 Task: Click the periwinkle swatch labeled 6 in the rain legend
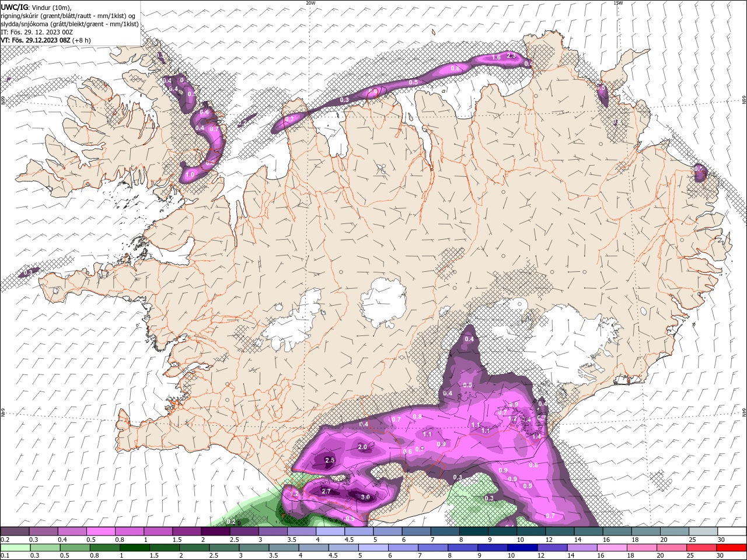403,547
